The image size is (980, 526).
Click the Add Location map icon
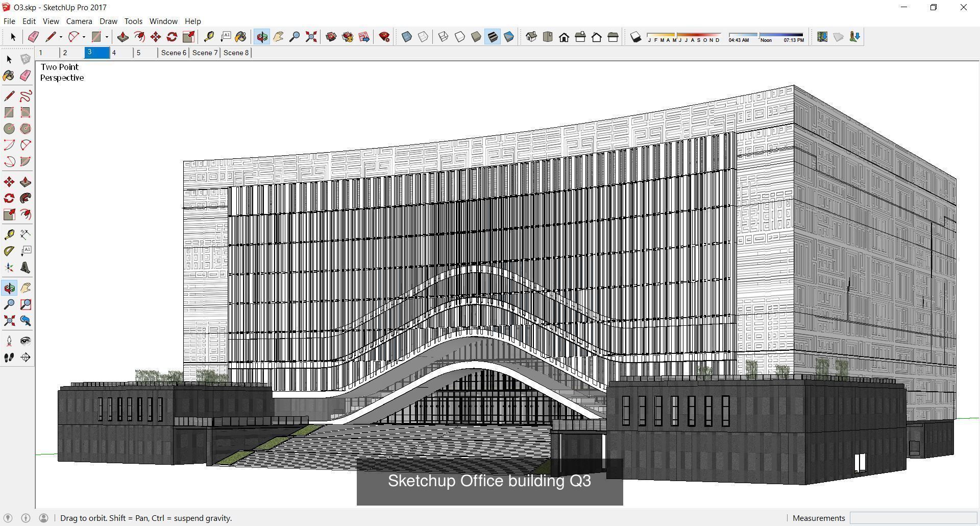[x=822, y=37]
